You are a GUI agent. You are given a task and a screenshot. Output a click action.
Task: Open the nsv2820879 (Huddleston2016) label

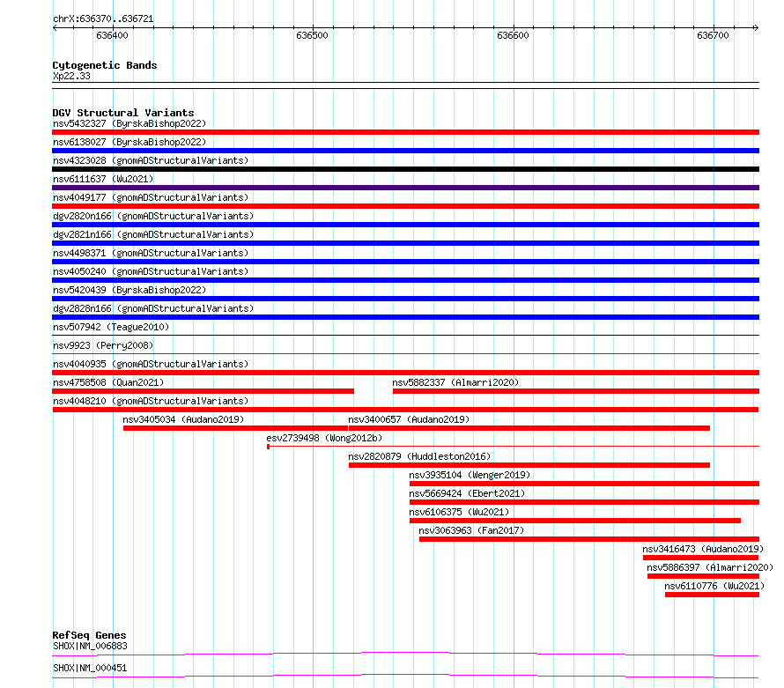click(x=419, y=456)
